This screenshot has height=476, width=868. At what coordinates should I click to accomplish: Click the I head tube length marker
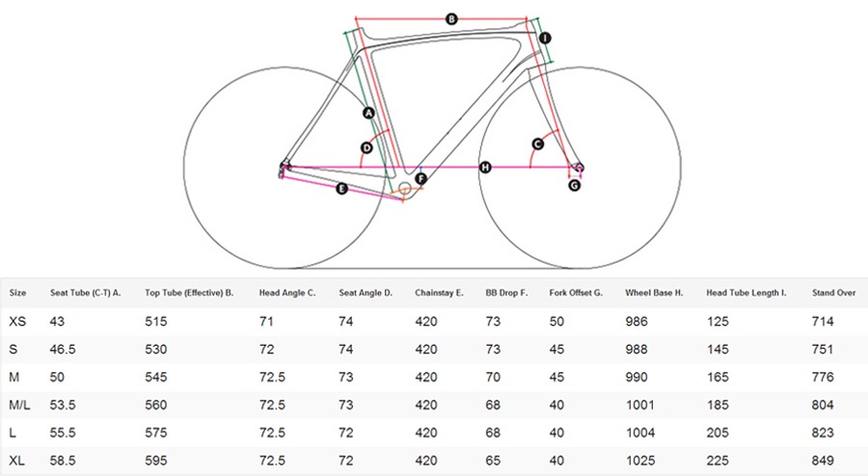click(x=545, y=39)
